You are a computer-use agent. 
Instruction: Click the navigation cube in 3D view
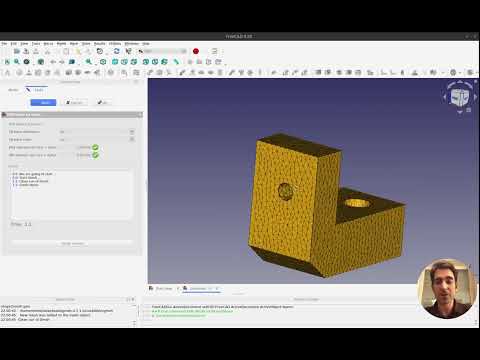tap(460, 97)
